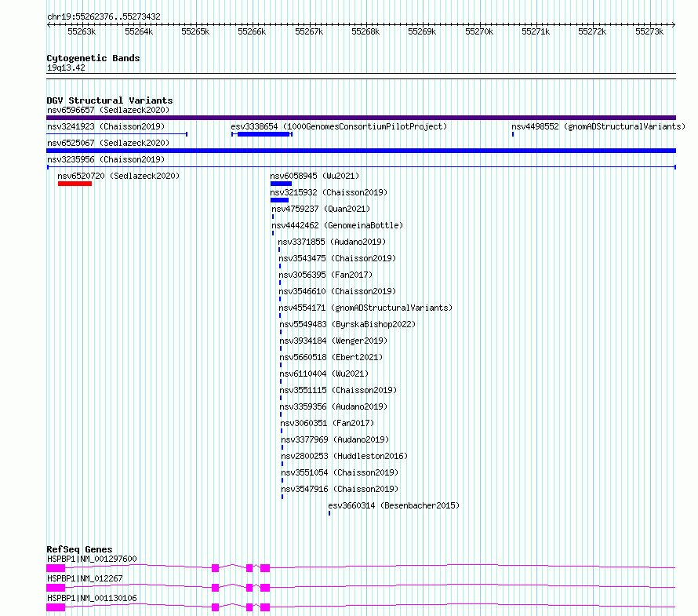Open nsv3359356 (Audano2019) label

tap(333, 406)
